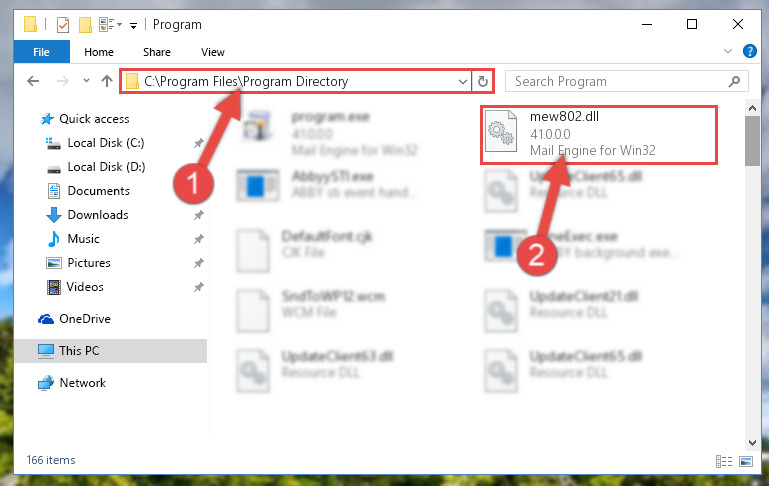The height and width of the screenshot is (486, 769).
Task: Unpin Downloads using its pin icon
Action: click(x=198, y=215)
